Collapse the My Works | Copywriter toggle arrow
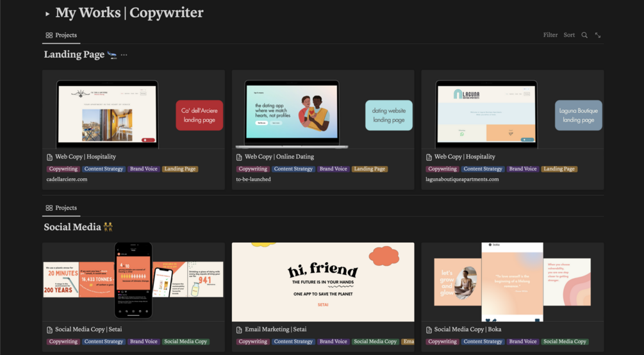Image resolution: width=644 pixels, height=355 pixels. point(47,14)
